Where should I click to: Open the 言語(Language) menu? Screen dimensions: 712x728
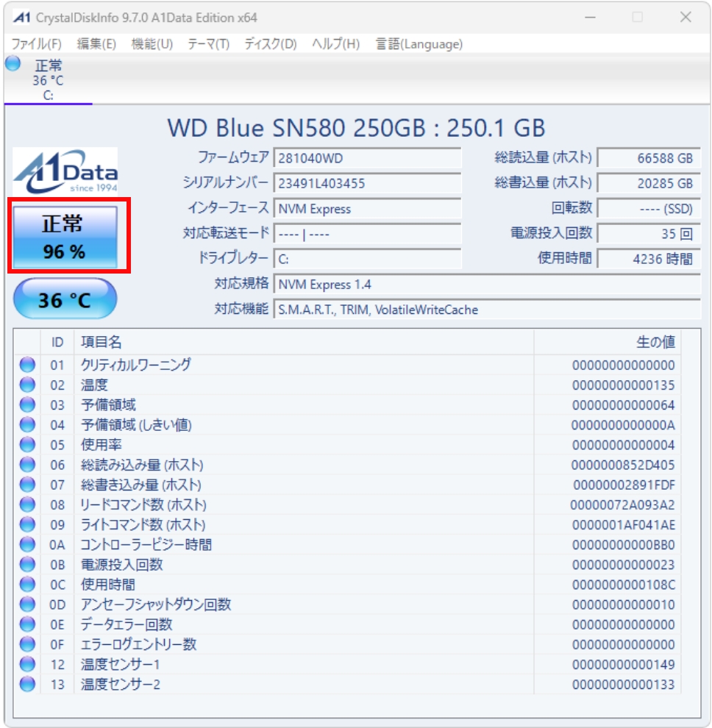click(x=419, y=44)
